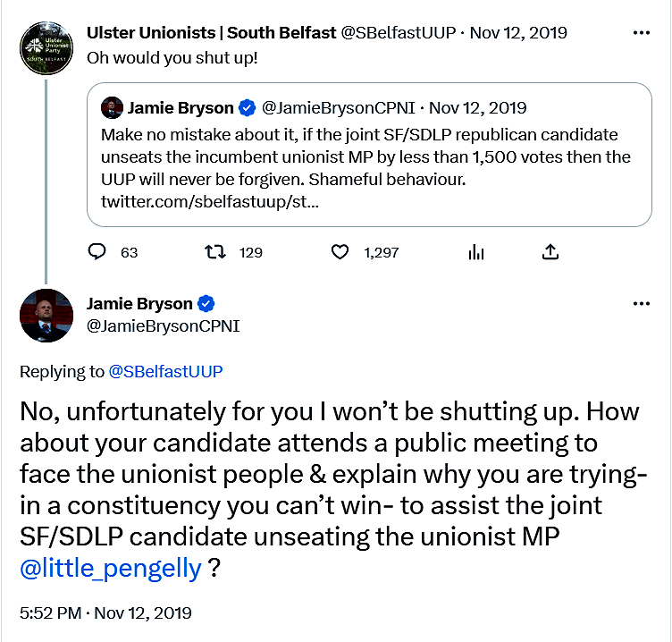This screenshot has height=642, width=672.
Task: Click the retweet icon showing 129
Action: click(x=215, y=252)
